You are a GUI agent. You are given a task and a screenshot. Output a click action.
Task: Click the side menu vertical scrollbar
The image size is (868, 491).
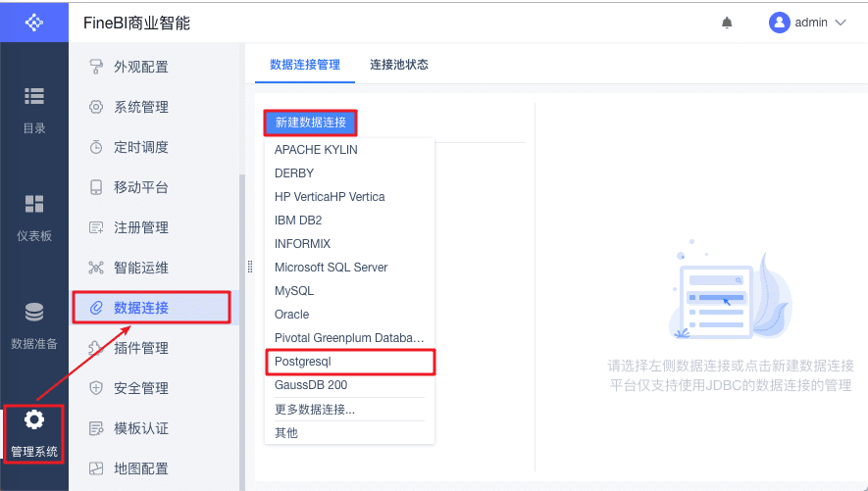[241, 333]
